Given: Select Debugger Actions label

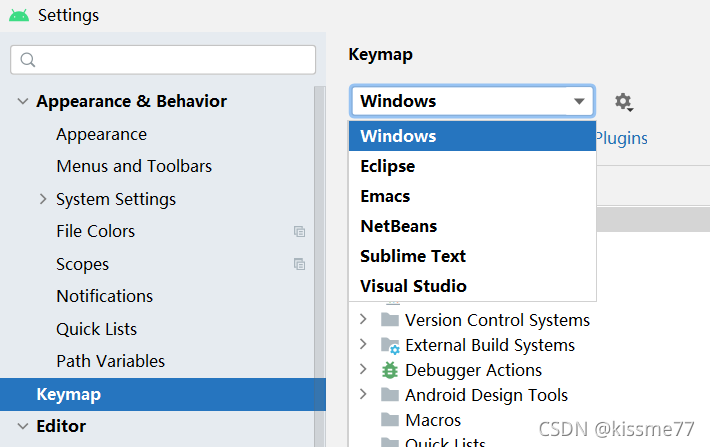Looking at the screenshot, I should point(473,370).
